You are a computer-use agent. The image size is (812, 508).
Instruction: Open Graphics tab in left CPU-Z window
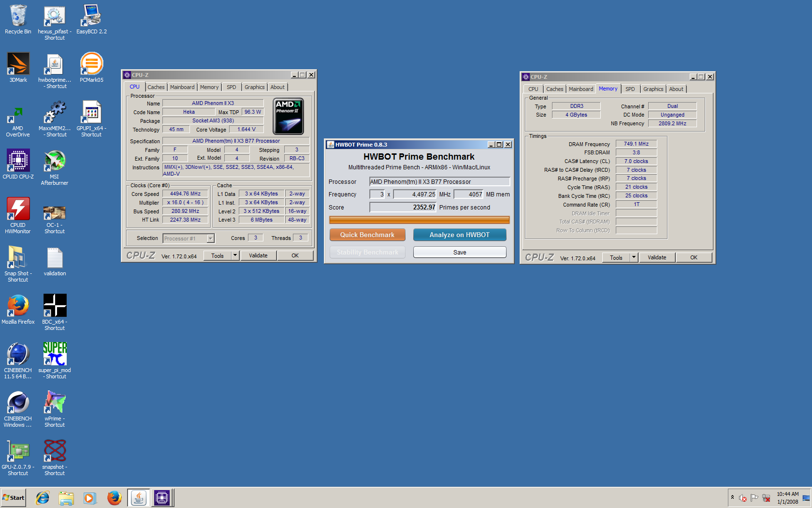(254, 87)
